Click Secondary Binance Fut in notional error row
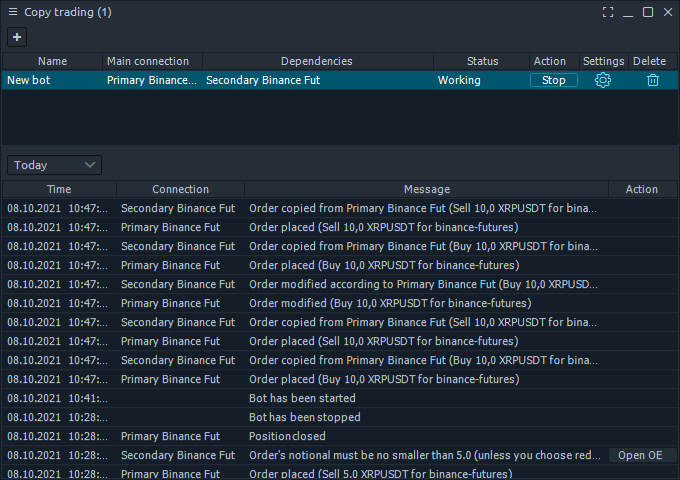Image resolution: width=680 pixels, height=480 pixels. coord(178,455)
